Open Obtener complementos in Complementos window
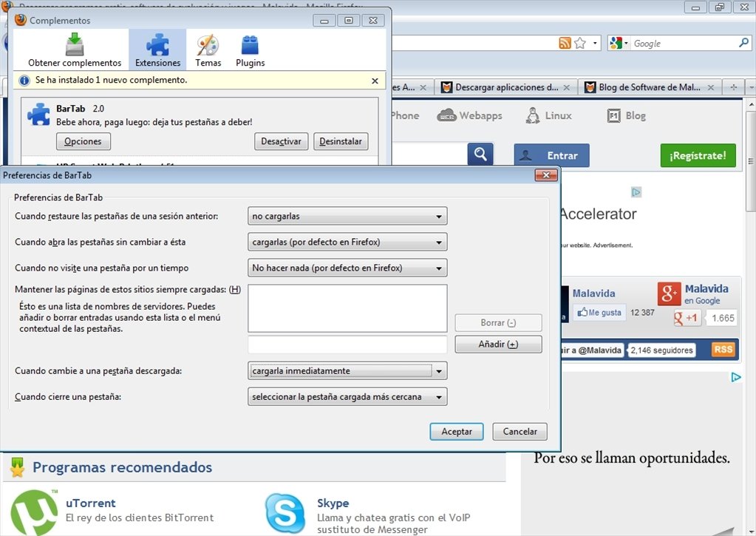Screen dimensions: 756x536 click(x=75, y=50)
